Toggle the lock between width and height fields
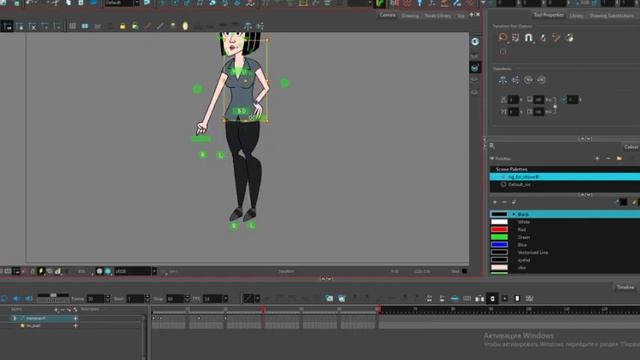The image size is (640, 360). 555,106
